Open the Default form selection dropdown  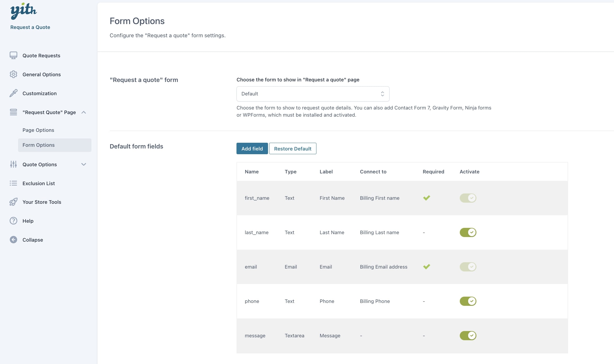[313, 94]
